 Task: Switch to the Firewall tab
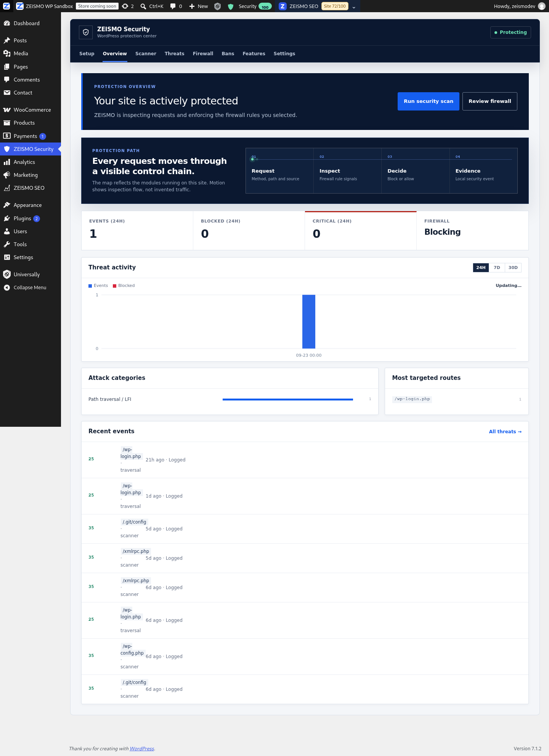(x=203, y=54)
